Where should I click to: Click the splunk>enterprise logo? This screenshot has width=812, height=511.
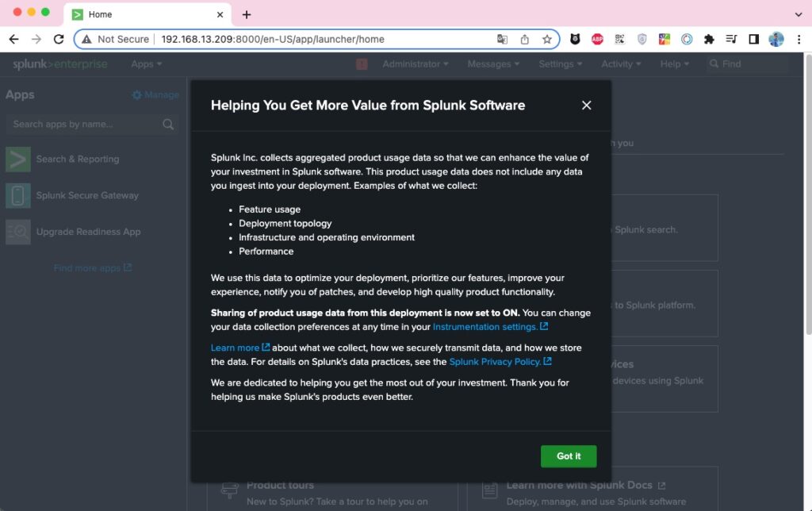click(60, 64)
